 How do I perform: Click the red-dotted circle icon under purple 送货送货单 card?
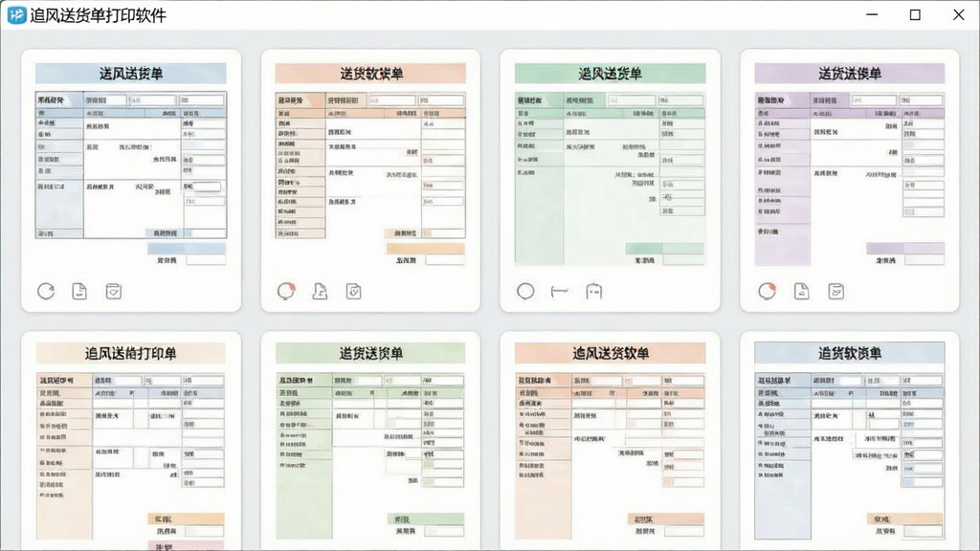click(x=767, y=291)
